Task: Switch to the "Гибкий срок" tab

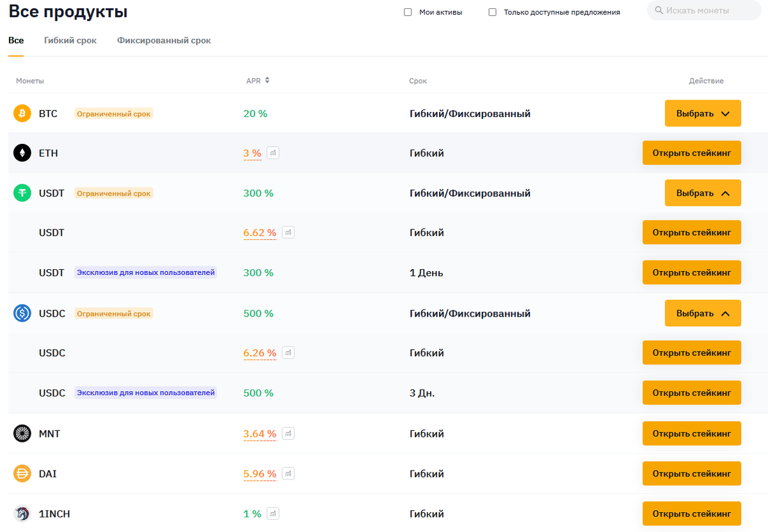Action: click(70, 40)
